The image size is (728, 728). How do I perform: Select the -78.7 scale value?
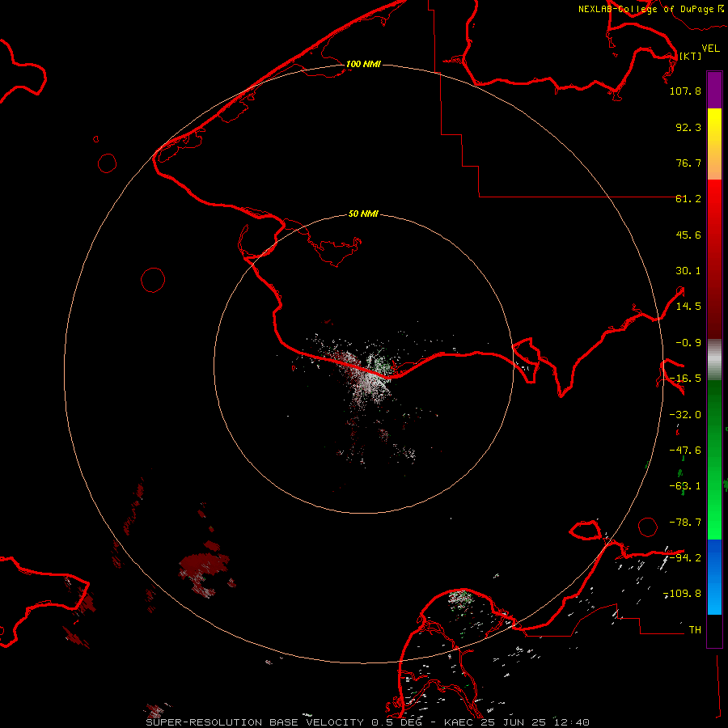tap(685, 523)
